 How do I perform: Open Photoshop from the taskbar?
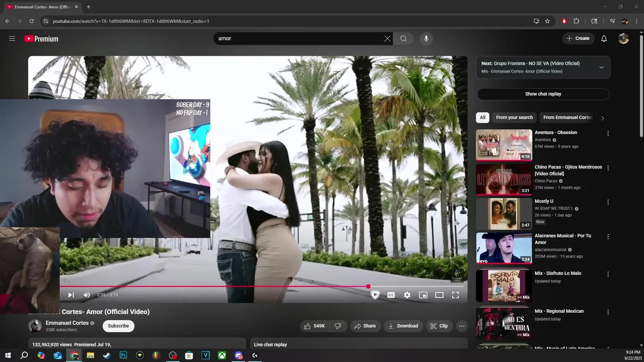click(x=123, y=355)
